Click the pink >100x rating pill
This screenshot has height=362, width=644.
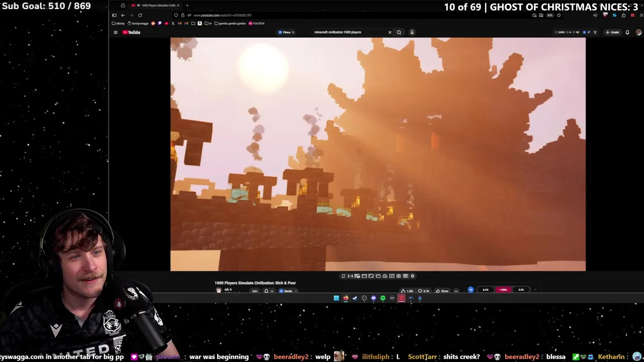tap(503, 290)
